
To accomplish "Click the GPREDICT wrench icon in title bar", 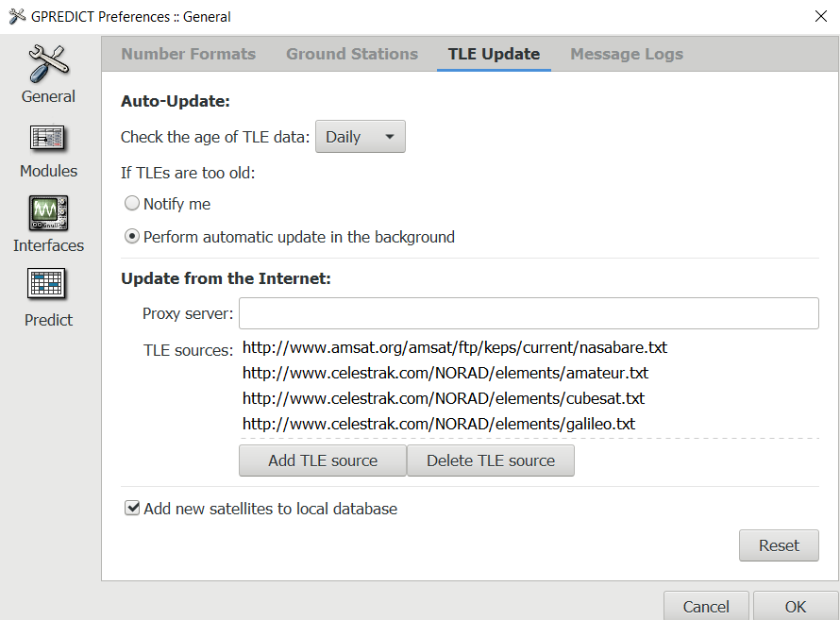I will point(15,16).
